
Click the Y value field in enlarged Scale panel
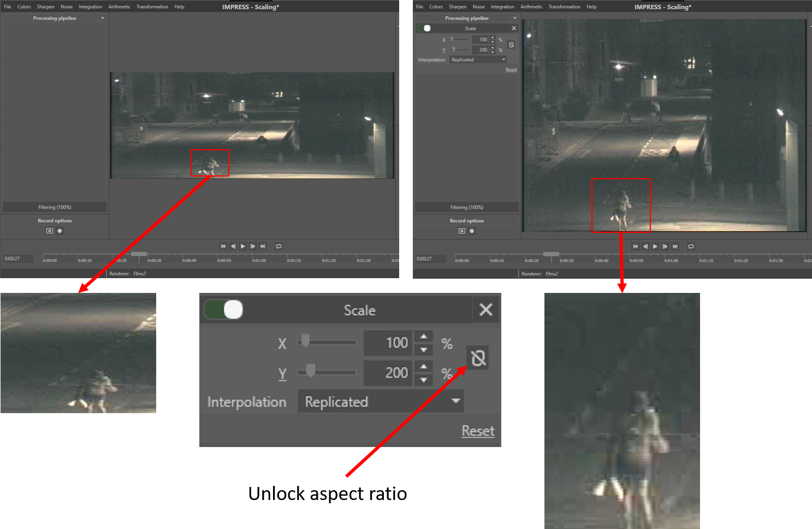pyautogui.click(x=388, y=373)
